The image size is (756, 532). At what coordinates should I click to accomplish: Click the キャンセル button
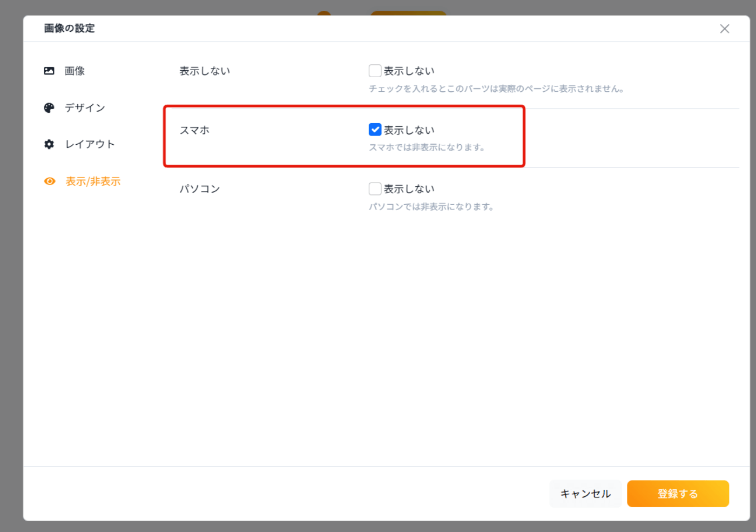pos(585,494)
